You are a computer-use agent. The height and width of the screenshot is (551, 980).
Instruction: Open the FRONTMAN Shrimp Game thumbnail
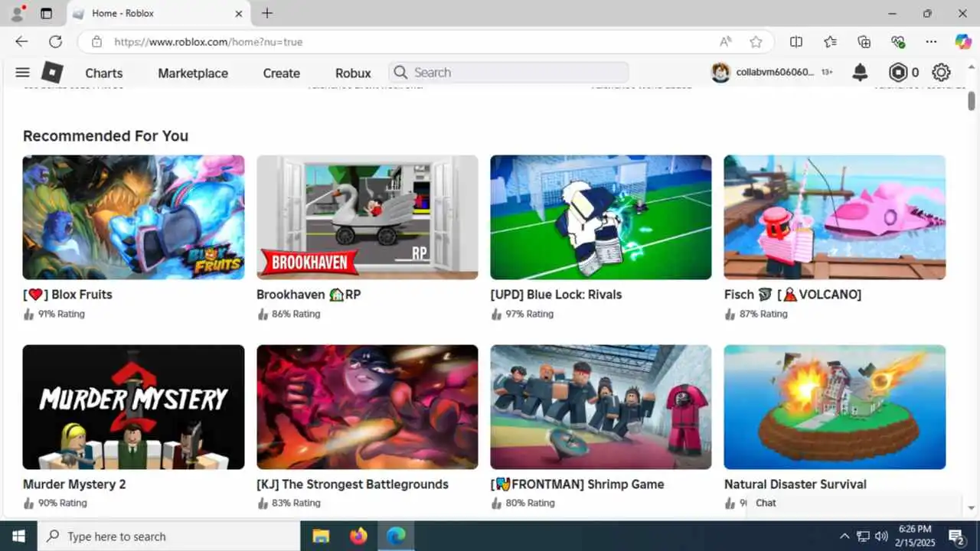pyautogui.click(x=601, y=407)
